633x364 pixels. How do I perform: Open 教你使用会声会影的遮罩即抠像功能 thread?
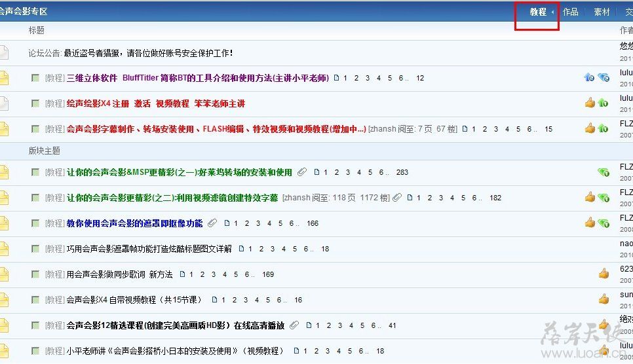pyautogui.click(x=134, y=223)
